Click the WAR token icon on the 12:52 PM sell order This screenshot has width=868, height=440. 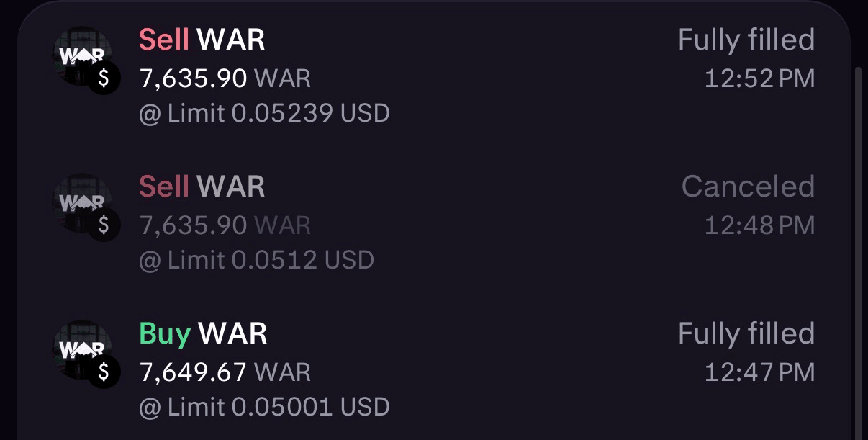tap(81, 55)
